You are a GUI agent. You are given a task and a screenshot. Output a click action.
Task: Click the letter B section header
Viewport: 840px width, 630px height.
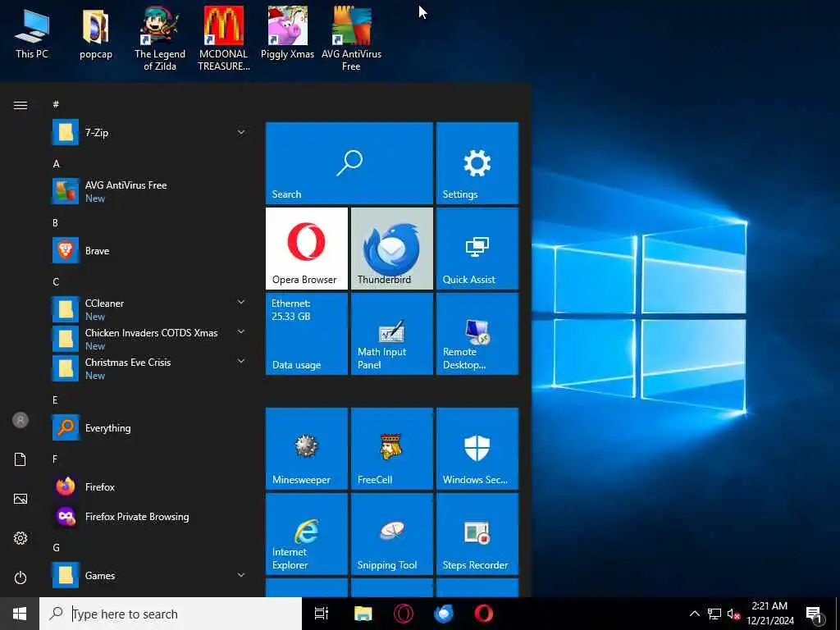(x=55, y=223)
